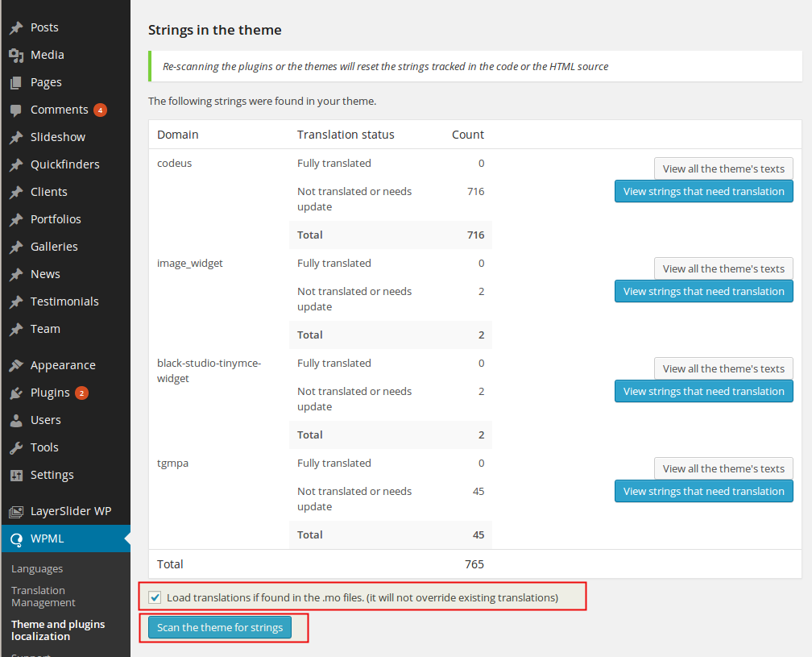The image size is (812, 657).
Task: Open the Testimonials menu label
Action: coord(64,301)
